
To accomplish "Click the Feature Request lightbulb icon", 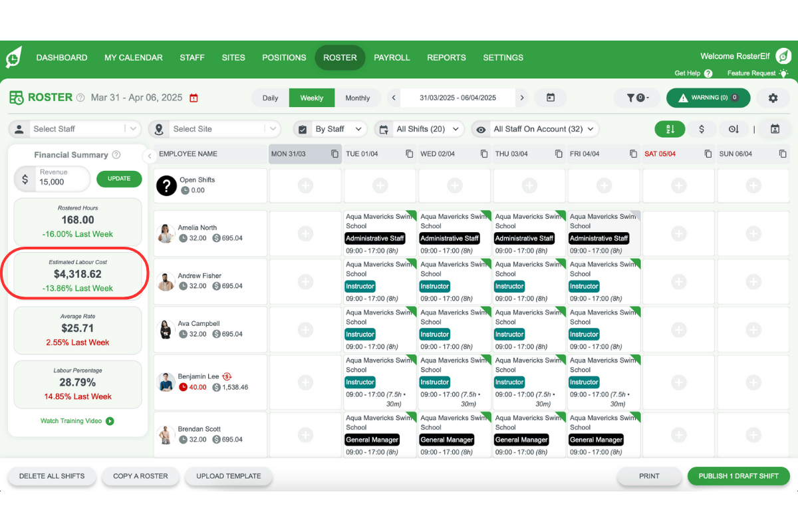I will tap(784, 74).
